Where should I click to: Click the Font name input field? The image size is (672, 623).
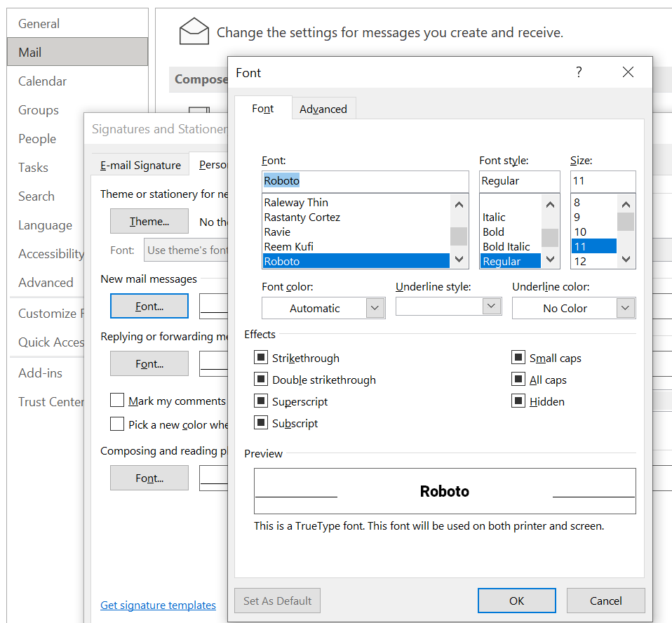(x=365, y=181)
